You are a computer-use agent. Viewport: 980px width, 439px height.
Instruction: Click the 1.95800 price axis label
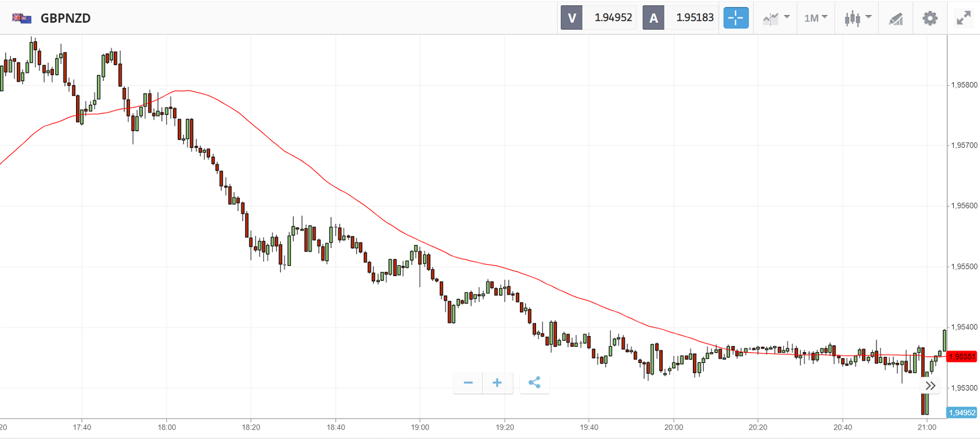pyautogui.click(x=964, y=85)
